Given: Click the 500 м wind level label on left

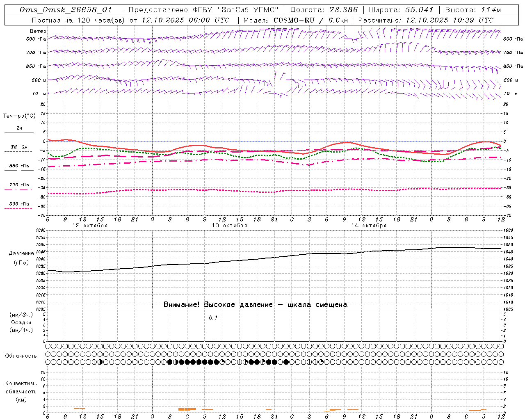Looking at the screenshot, I should tap(39, 80).
